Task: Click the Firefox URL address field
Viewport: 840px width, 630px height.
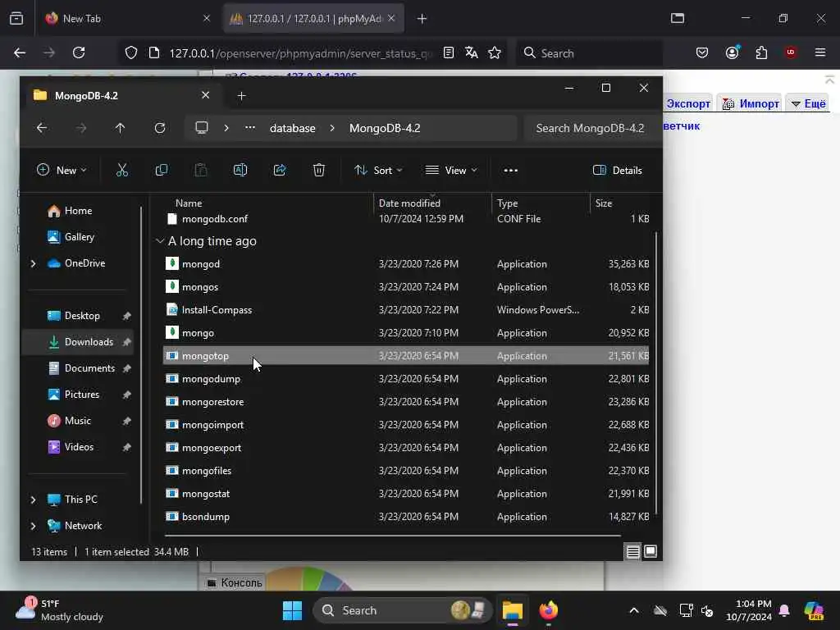Action: pos(300,53)
